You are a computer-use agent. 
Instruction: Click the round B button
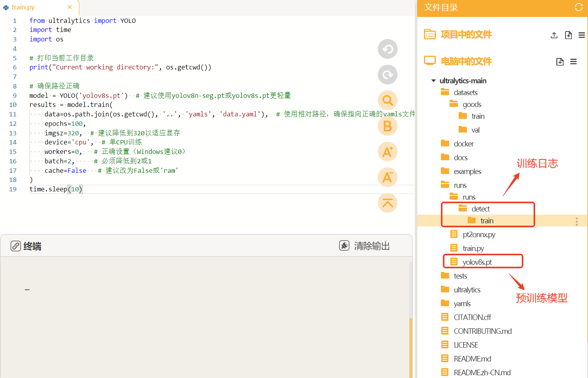[388, 126]
